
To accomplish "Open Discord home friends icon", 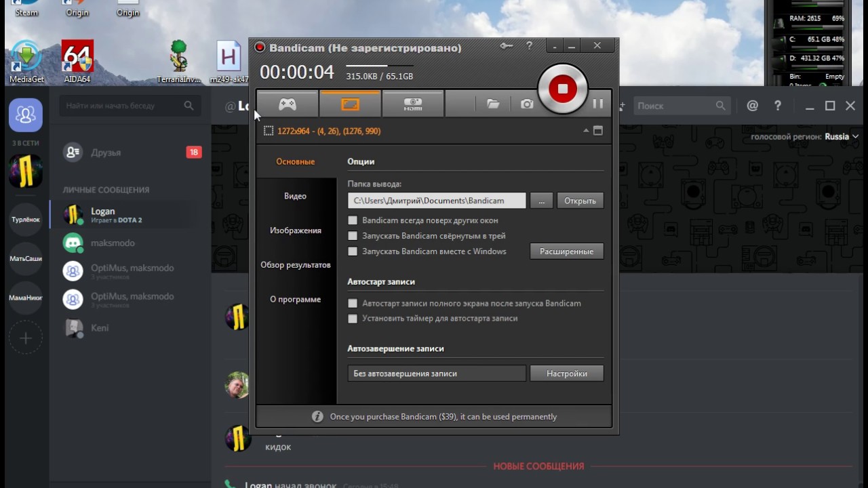I will (26, 115).
